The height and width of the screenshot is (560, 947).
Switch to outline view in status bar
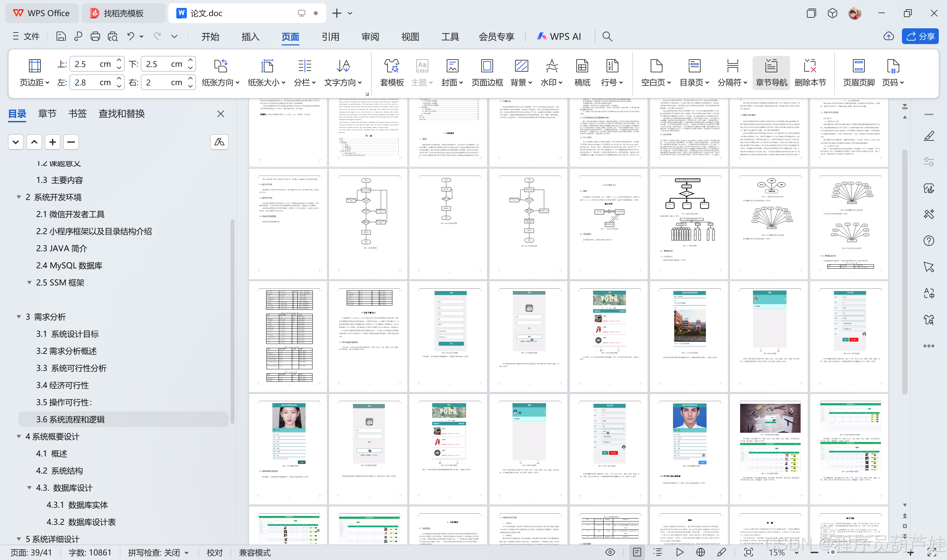[x=658, y=552]
